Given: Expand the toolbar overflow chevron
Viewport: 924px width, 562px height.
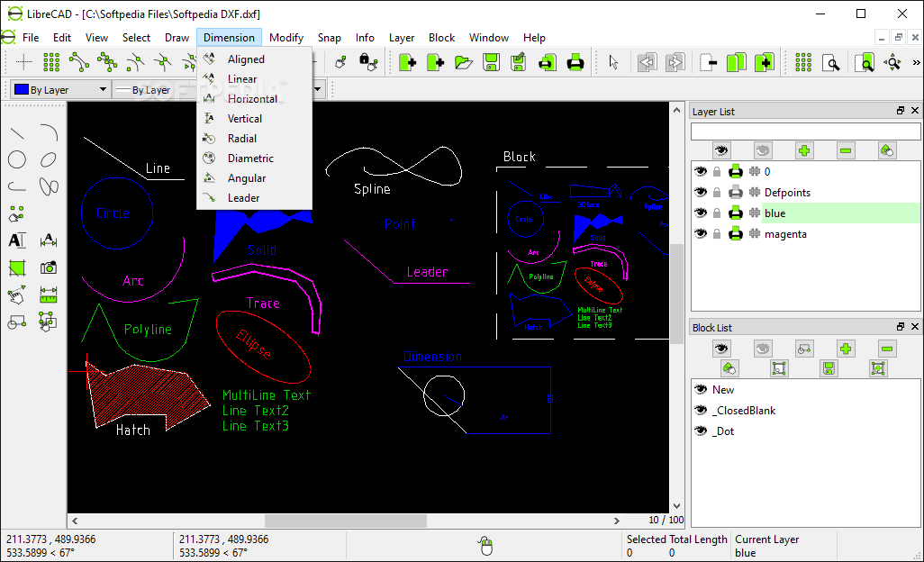Looking at the screenshot, I should point(916,62).
